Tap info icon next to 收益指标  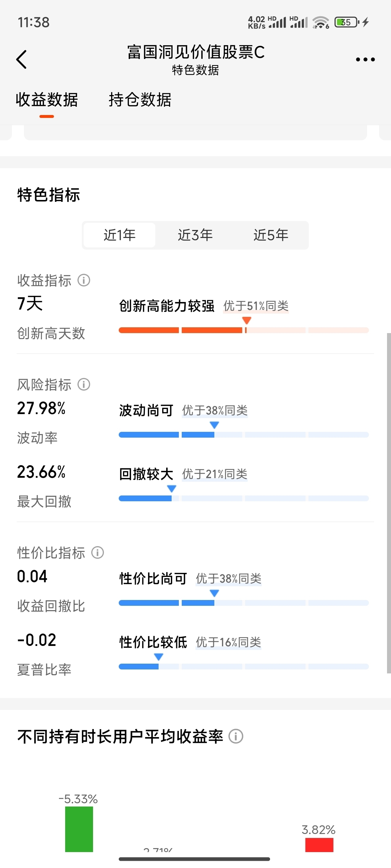tap(84, 280)
